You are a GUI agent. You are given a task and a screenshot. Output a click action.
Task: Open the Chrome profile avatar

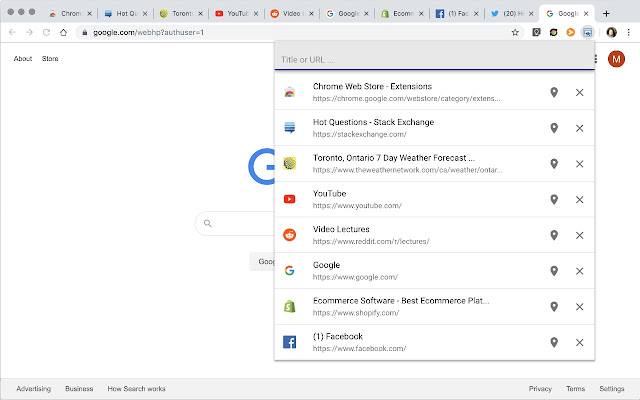[611, 32]
